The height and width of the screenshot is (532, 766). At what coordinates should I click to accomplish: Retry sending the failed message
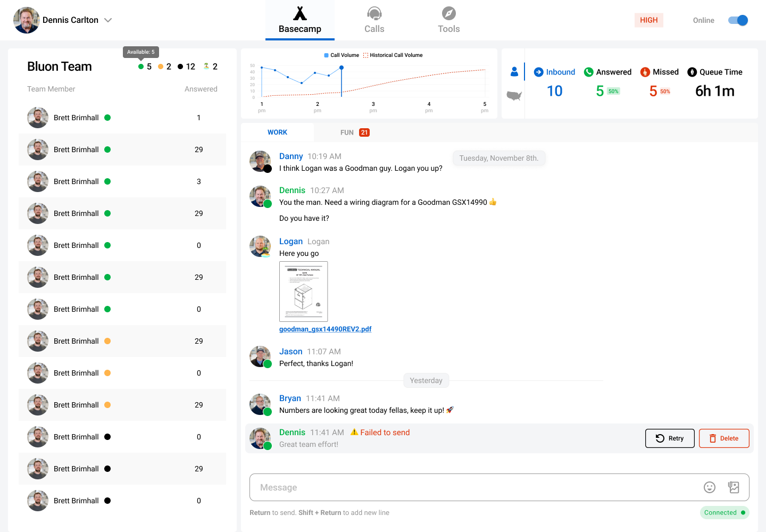(670, 438)
